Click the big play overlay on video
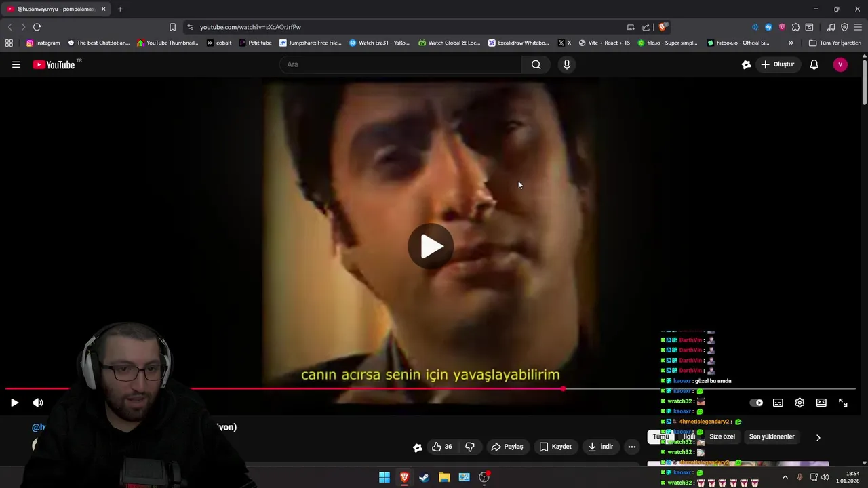Screen dimensions: 868x488 (431, 246)
